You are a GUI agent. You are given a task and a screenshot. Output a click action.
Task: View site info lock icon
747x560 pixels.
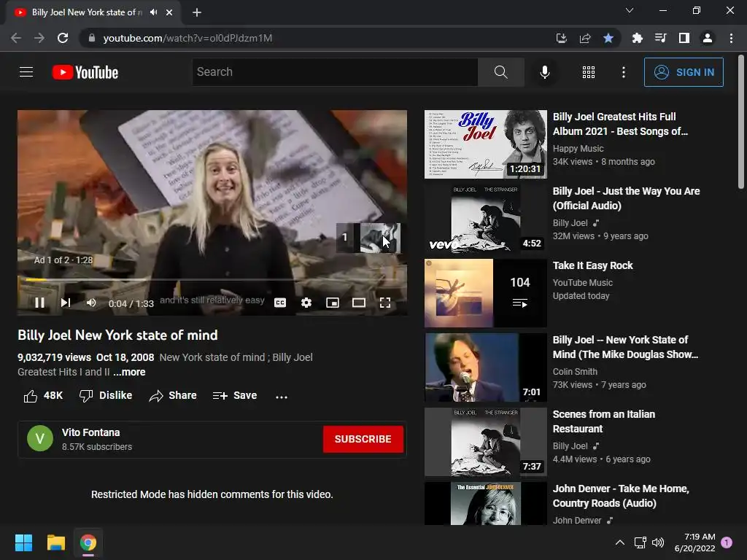[92, 38]
